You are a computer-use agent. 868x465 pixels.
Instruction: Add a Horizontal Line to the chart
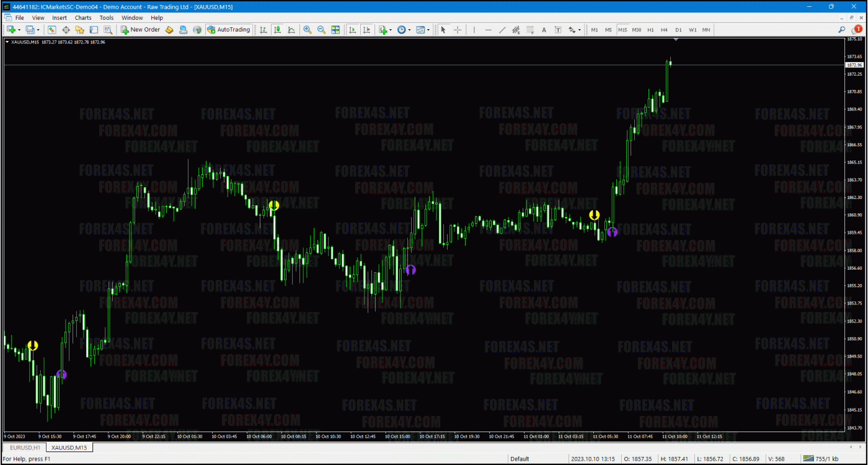(489, 29)
